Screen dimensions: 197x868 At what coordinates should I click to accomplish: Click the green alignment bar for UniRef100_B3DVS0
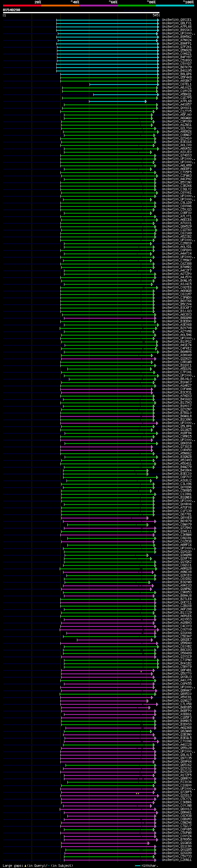pos(108,725)
